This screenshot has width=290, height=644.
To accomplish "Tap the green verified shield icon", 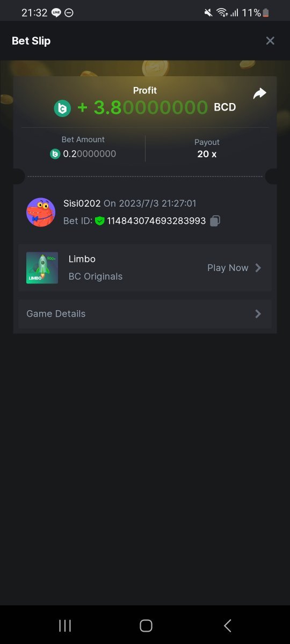I will (x=99, y=221).
